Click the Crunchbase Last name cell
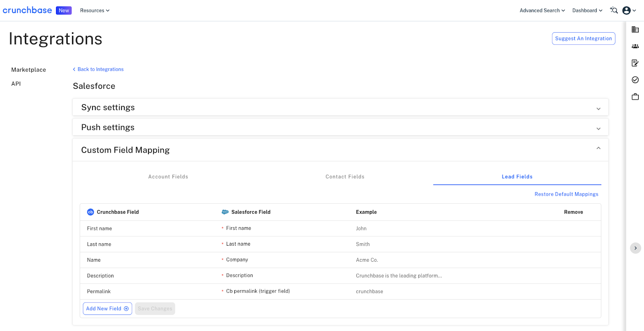The image size is (644, 331). click(99, 244)
